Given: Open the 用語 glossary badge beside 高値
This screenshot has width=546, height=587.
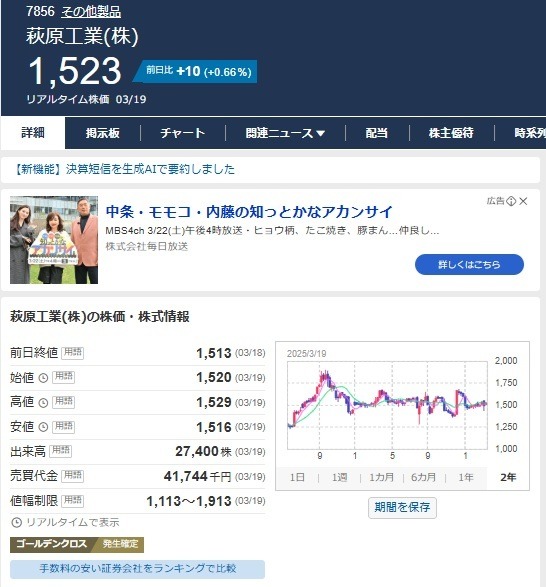Looking at the screenshot, I should pos(64,402).
